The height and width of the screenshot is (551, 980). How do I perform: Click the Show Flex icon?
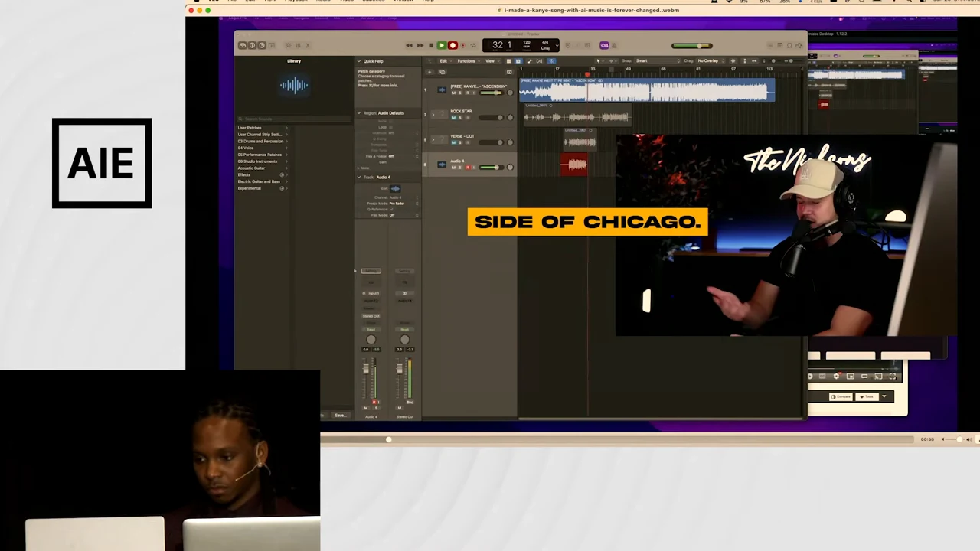pos(539,61)
